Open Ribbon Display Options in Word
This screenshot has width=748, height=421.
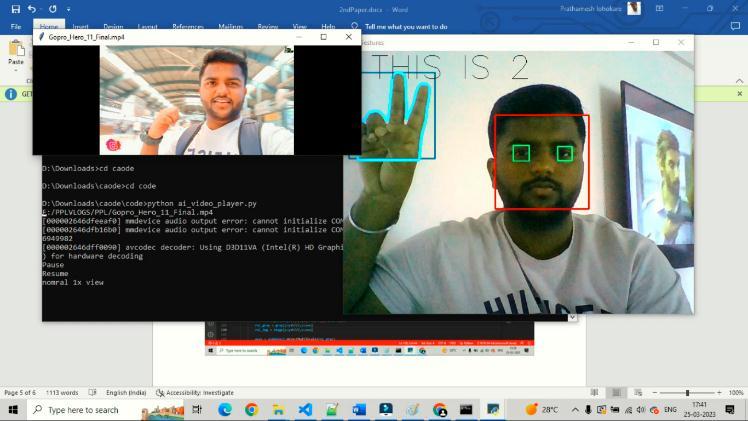pos(659,9)
